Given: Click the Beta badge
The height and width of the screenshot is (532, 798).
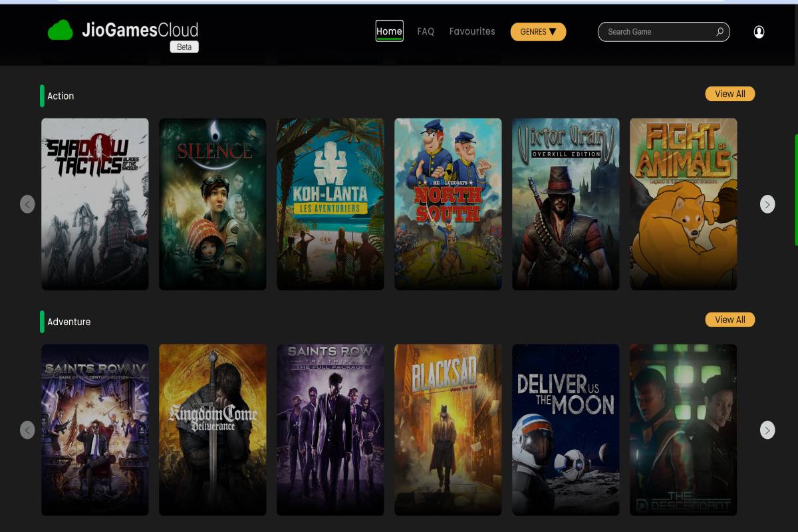Looking at the screenshot, I should [184, 47].
